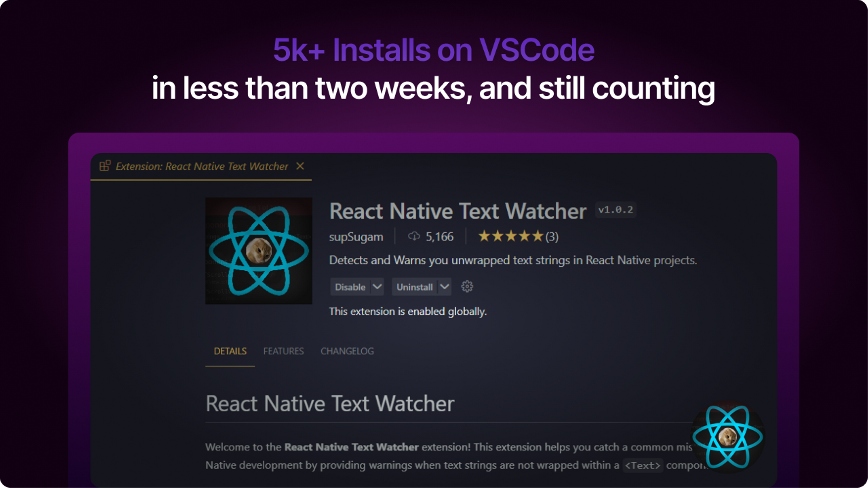This screenshot has width=868, height=488.
Task: Click the settings gear icon
Action: point(467,287)
